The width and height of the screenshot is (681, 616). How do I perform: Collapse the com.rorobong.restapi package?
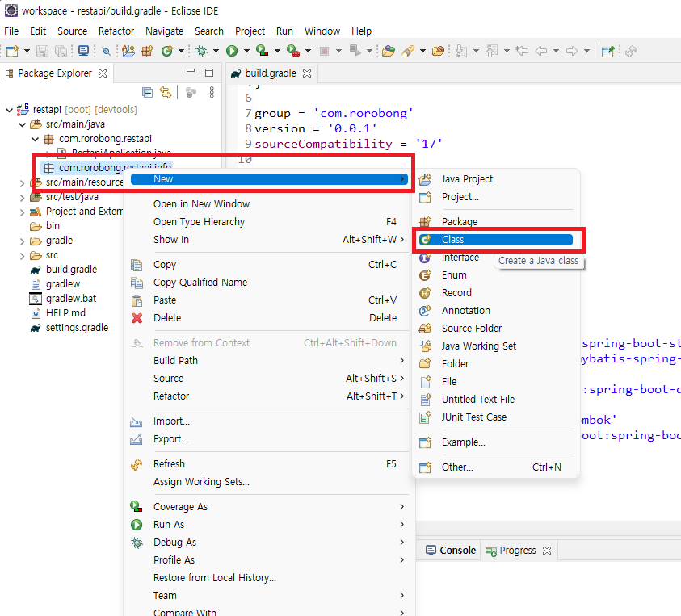point(36,140)
